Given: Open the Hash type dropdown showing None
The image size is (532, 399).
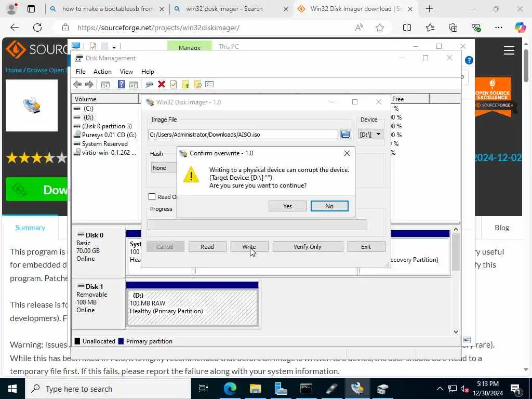Looking at the screenshot, I should click(164, 168).
